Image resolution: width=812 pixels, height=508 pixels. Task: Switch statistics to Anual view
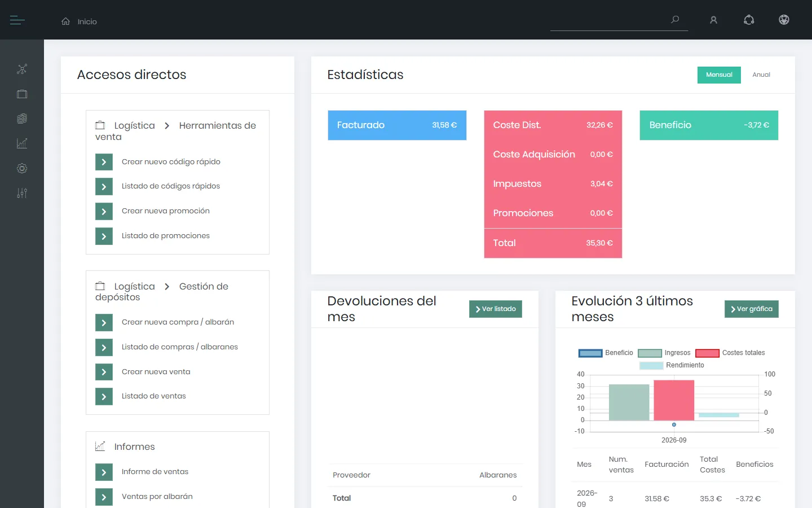click(761, 75)
